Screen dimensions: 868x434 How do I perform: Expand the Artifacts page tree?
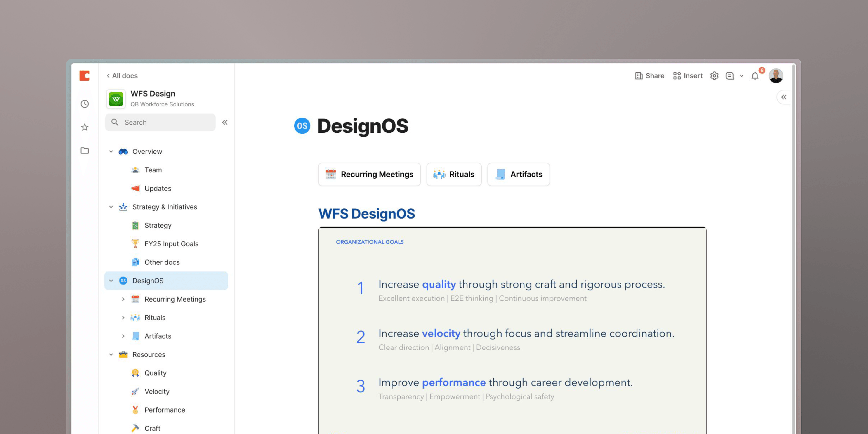coord(123,336)
